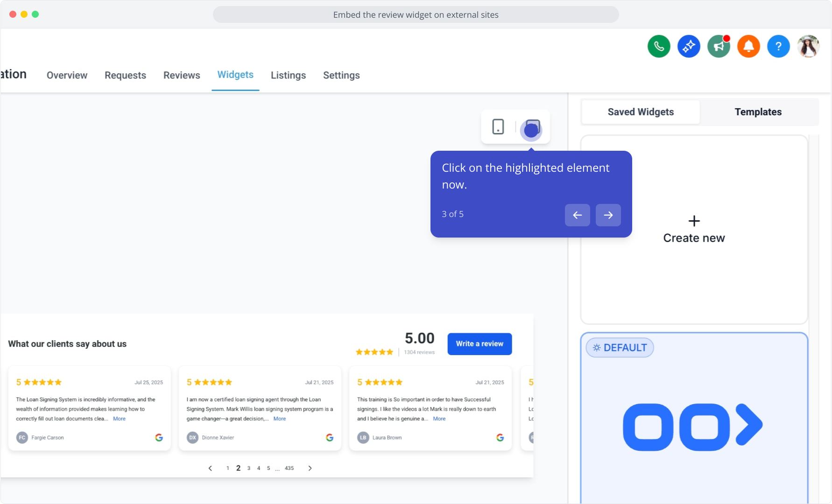Click Google icon on Dionne Xavier review
This screenshot has height=504, width=832.
pyautogui.click(x=330, y=438)
